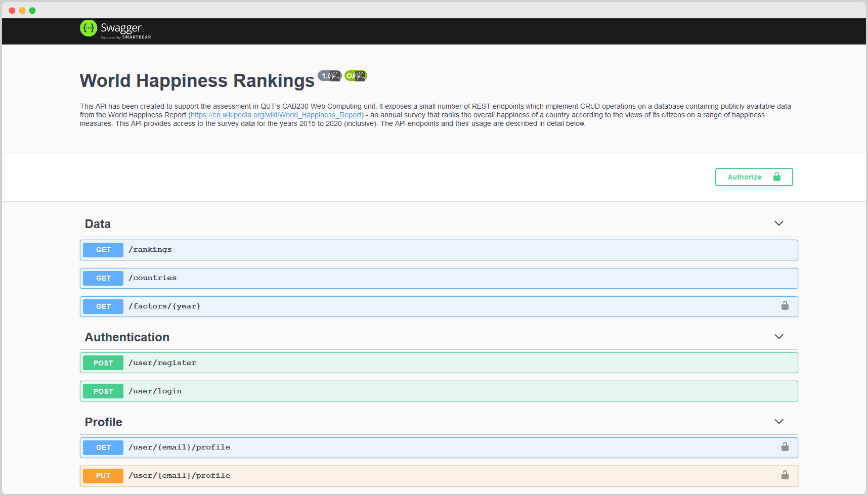Collapse the Data section chevron
Viewport: 868px width, 496px height.
778,223
